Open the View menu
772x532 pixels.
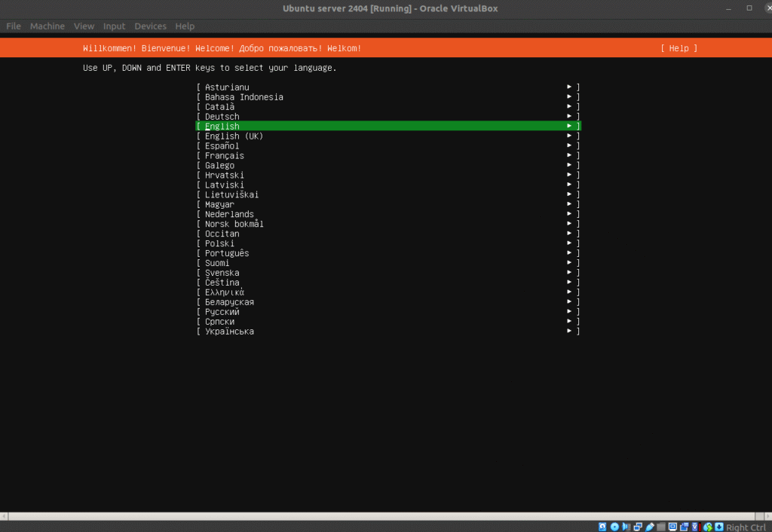coord(84,26)
